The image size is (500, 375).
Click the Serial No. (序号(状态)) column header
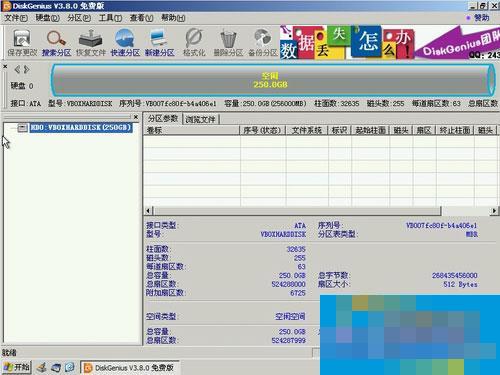262,130
